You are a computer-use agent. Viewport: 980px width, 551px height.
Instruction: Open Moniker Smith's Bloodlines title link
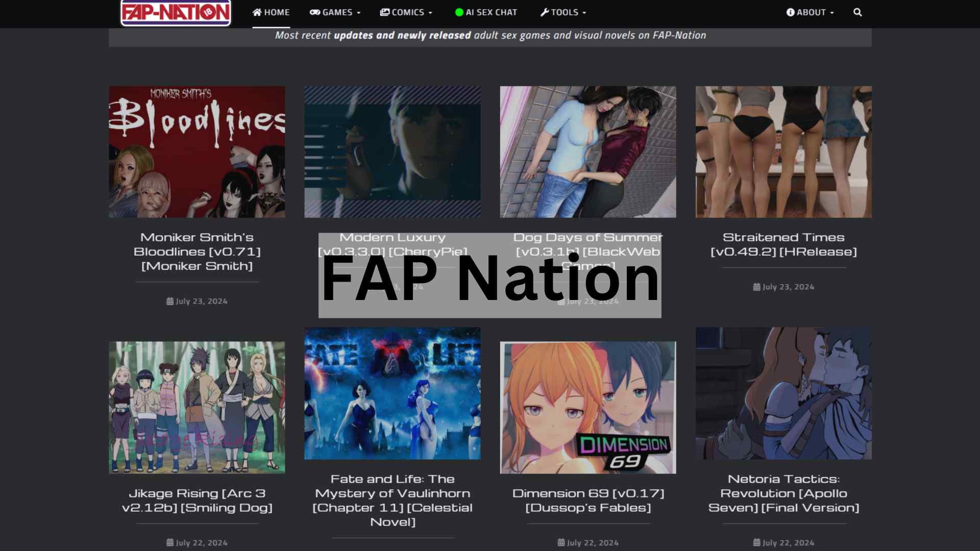tap(197, 252)
